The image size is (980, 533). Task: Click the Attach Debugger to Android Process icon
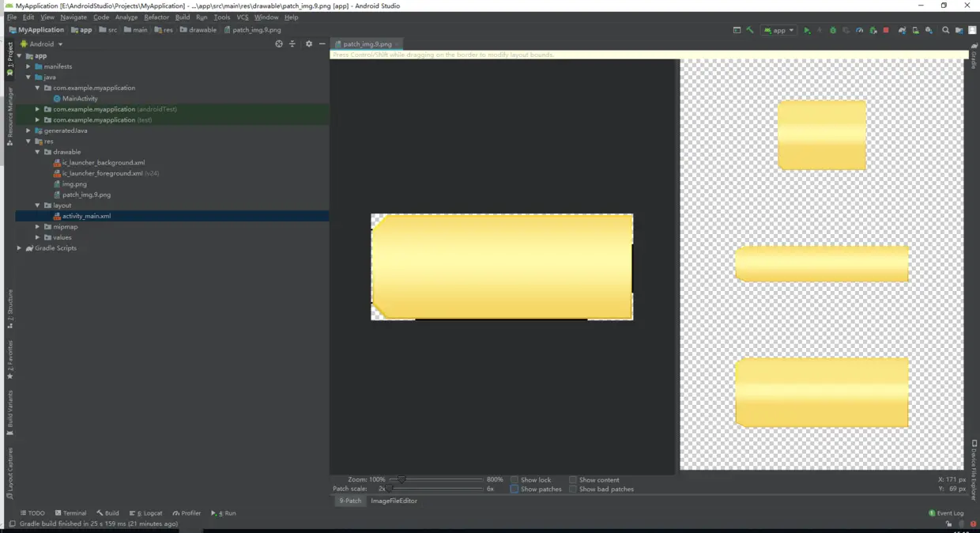[873, 30]
